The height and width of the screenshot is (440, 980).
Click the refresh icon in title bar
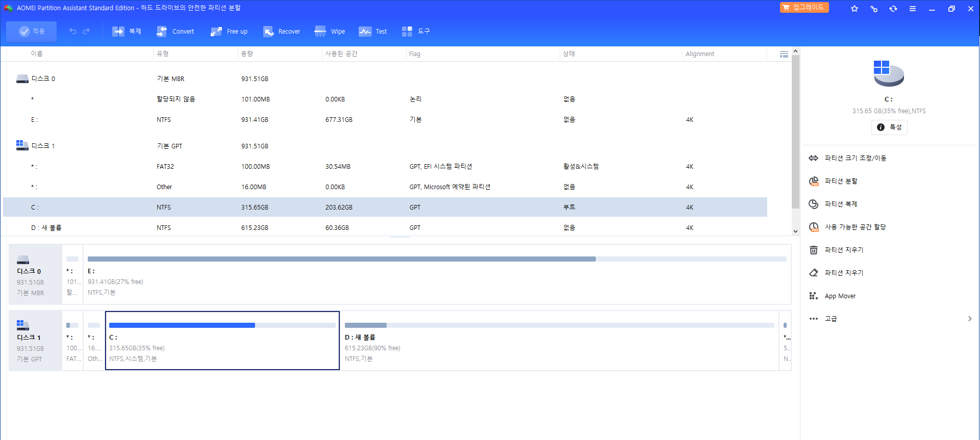coord(893,9)
